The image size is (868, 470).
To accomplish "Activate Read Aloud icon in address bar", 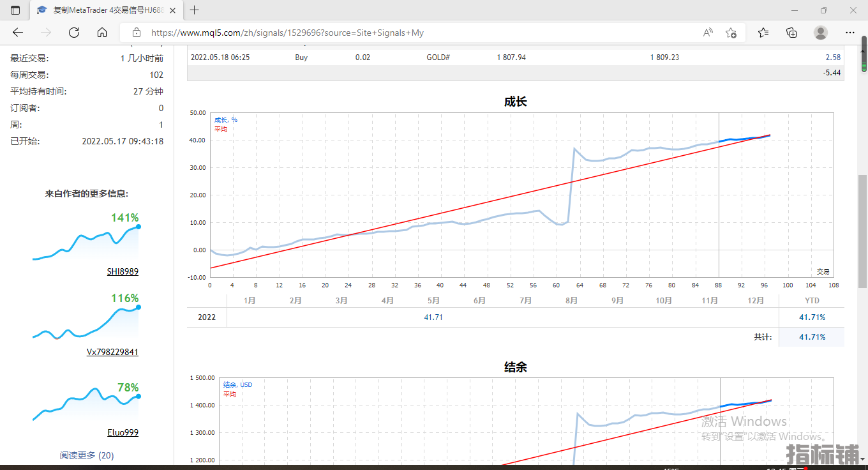I will pyautogui.click(x=708, y=33).
